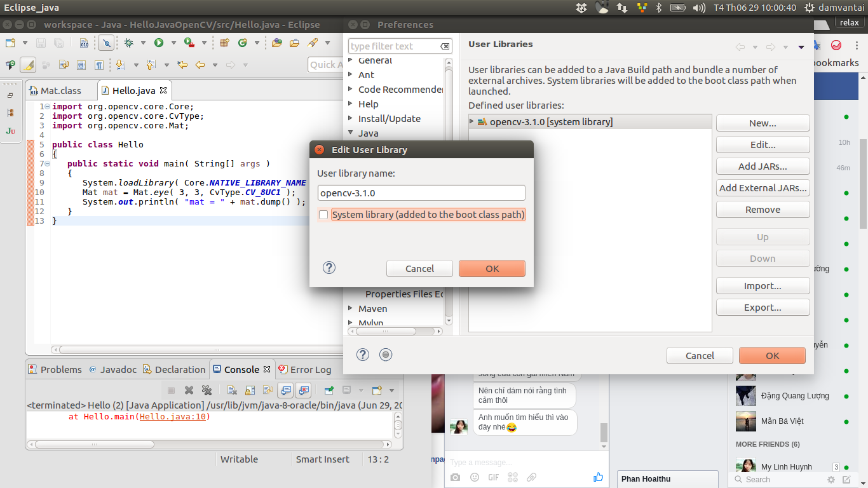
Task: Select the Declaration tab
Action: (x=173, y=369)
